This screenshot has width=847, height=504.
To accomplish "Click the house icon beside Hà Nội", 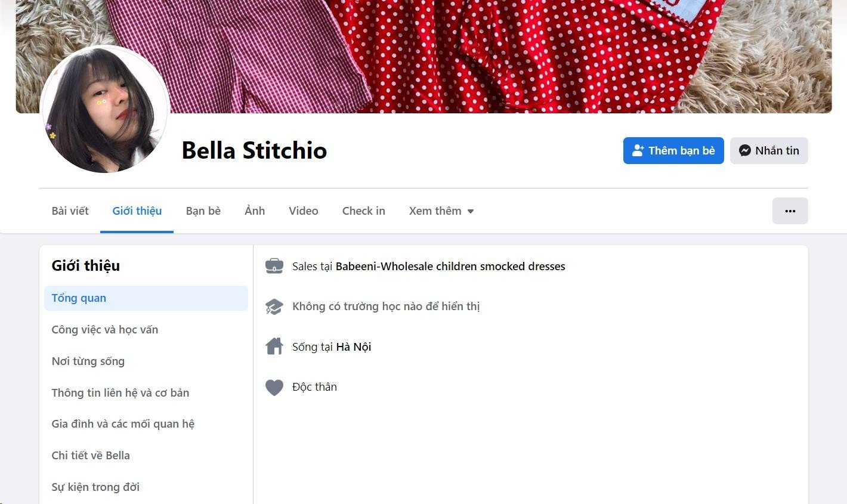I will [x=274, y=347].
